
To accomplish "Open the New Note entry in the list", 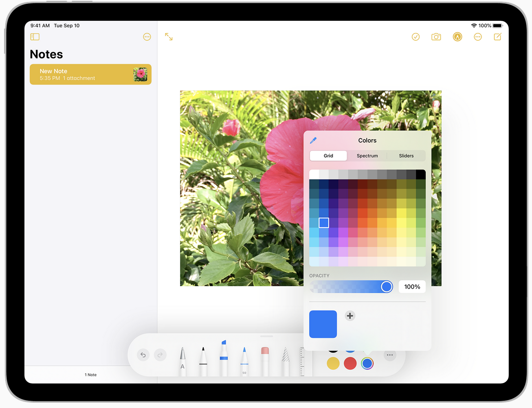I will (x=90, y=74).
